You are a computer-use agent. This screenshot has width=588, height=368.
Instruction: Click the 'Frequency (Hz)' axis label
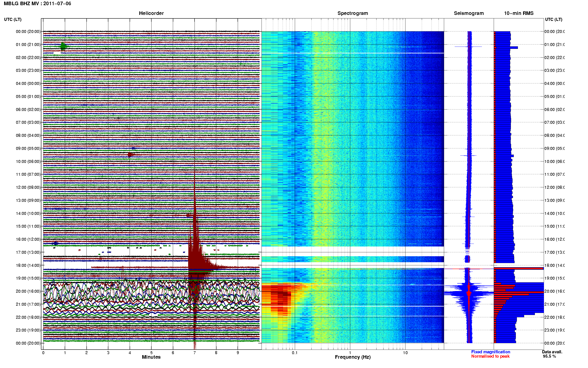[353, 357]
